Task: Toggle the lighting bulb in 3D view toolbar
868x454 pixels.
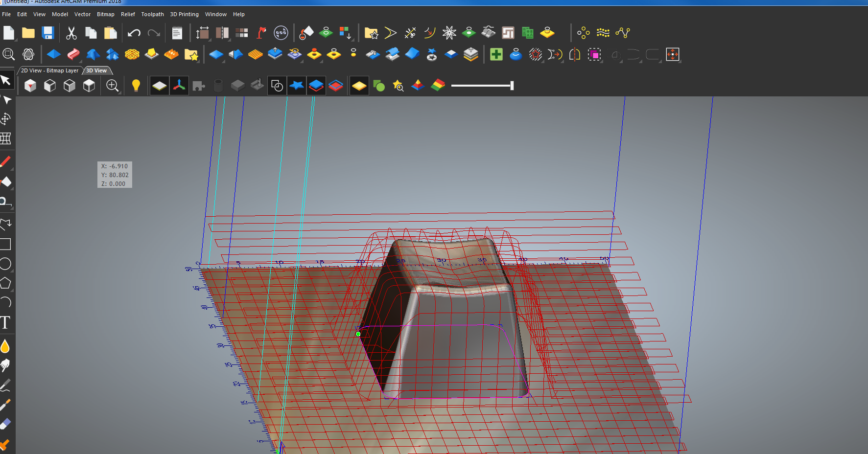Action: [x=136, y=85]
